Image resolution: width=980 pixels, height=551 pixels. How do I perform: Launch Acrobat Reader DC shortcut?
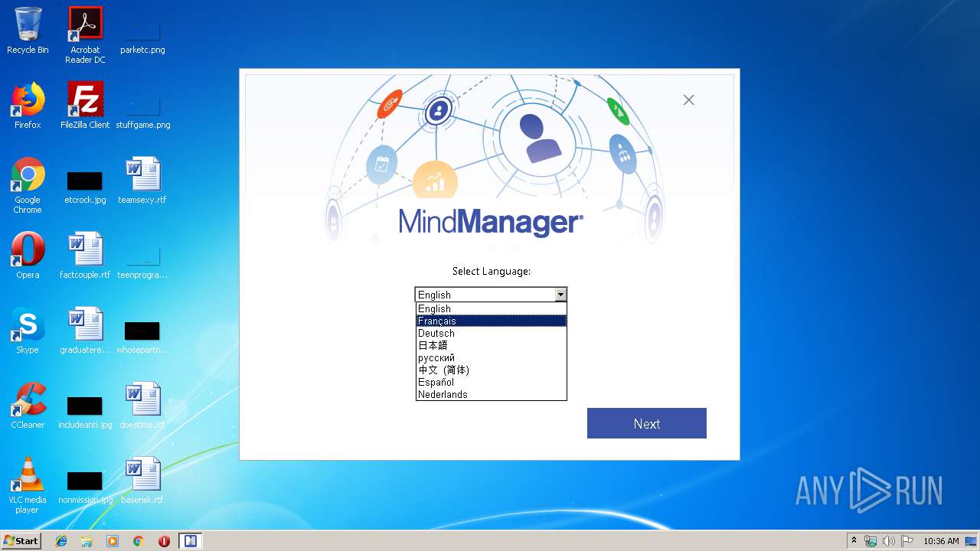pyautogui.click(x=85, y=35)
